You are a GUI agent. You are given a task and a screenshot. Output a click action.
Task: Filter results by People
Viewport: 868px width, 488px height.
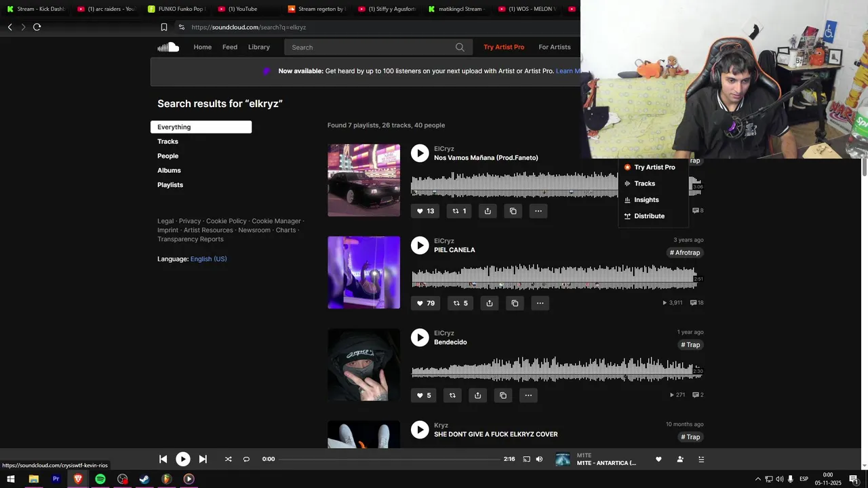point(167,156)
